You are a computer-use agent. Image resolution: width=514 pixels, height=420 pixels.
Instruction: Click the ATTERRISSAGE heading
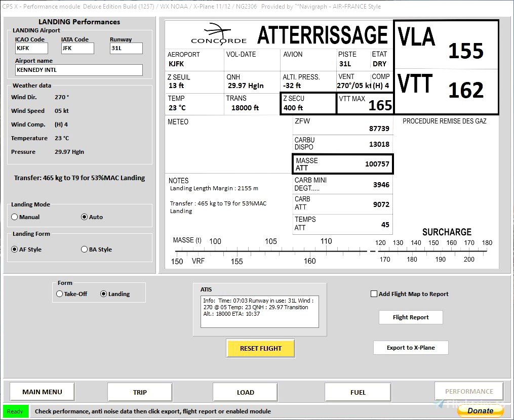[322, 35]
